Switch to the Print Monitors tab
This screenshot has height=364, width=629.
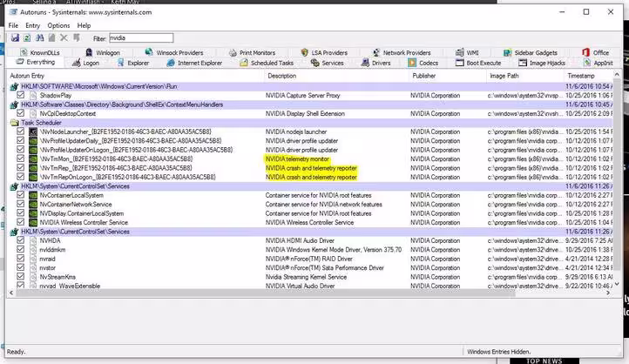coord(252,52)
